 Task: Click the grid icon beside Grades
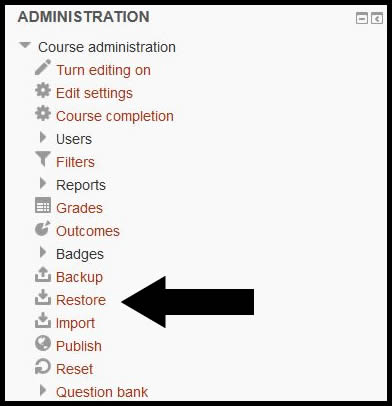43,205
